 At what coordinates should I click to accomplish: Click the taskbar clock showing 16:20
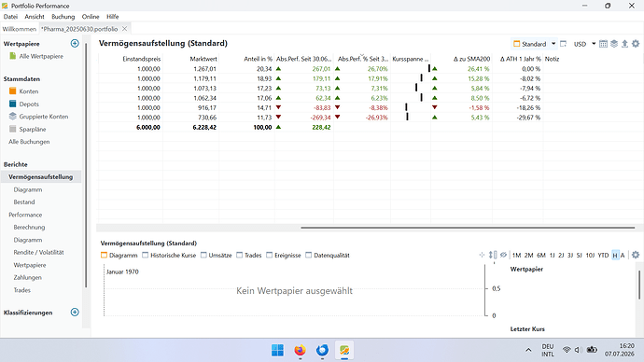[620, 350]
